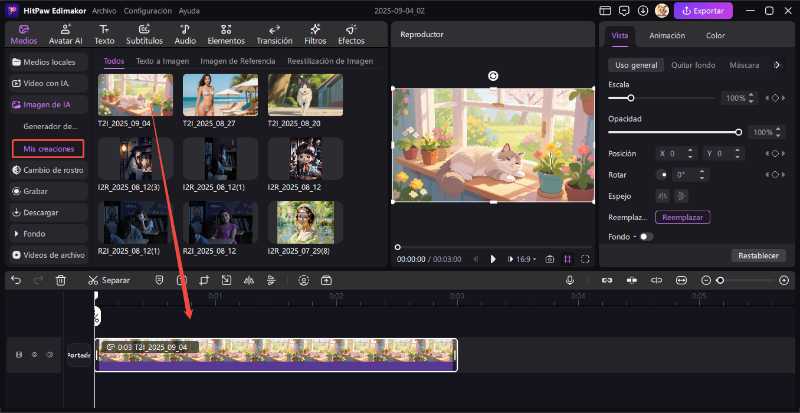The image size is (800, 413).
Task: Toggle the Escala keyframe diamond
Action: [774, 98]
